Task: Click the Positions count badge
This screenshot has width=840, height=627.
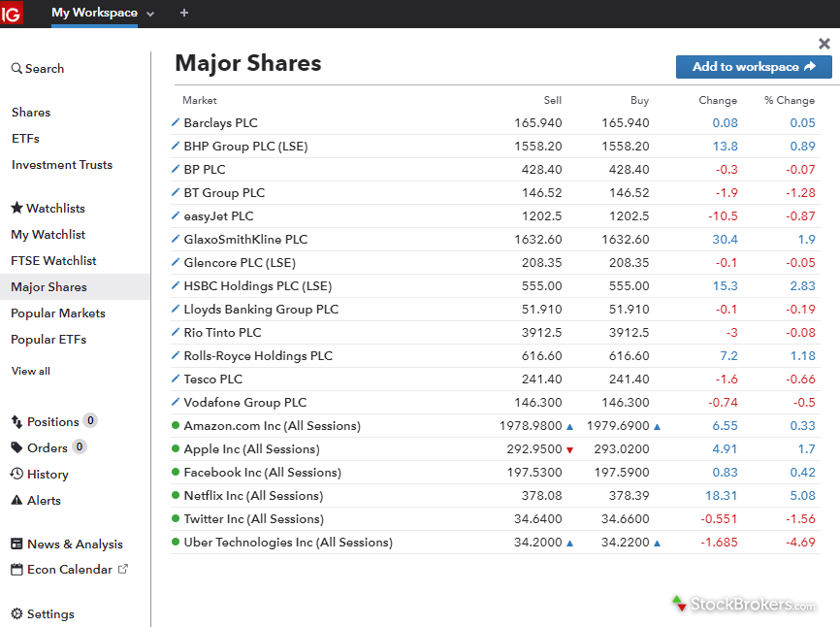Action: (90, 420)
